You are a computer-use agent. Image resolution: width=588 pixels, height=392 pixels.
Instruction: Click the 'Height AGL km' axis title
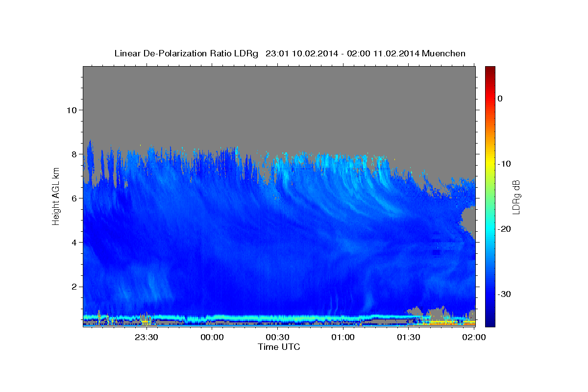pyautogui.click(x=56, y=196)
